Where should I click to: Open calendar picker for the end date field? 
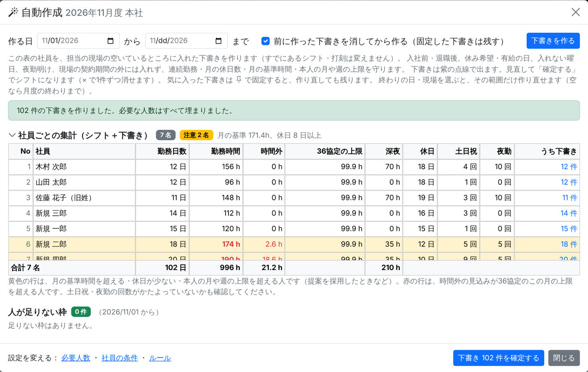point(218,41)
